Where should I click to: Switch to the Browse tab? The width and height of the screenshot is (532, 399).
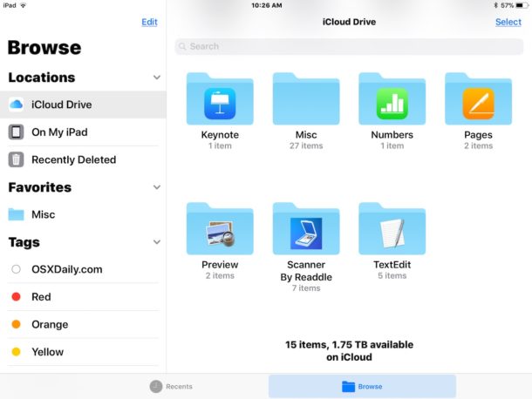pos(362,387)
